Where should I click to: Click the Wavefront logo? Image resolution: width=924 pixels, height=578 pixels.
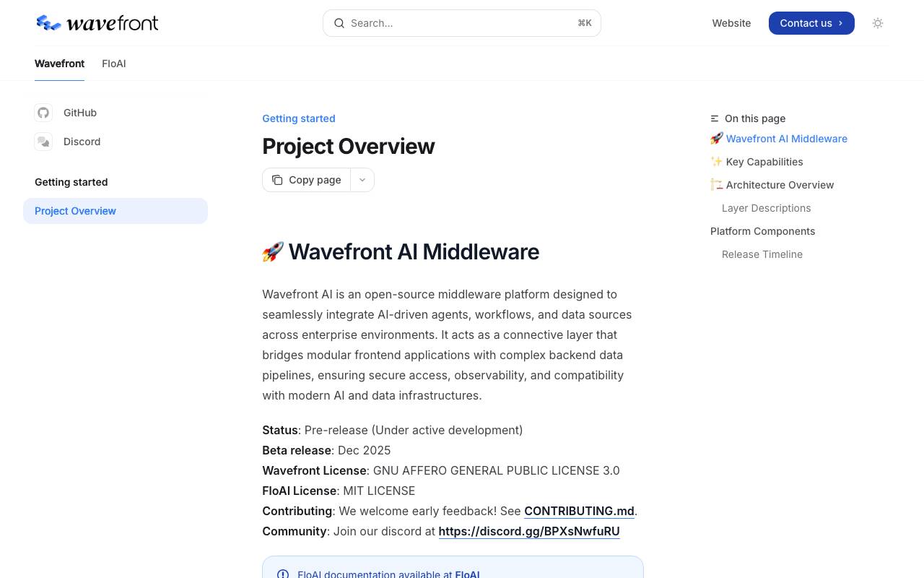coord(97,23)
